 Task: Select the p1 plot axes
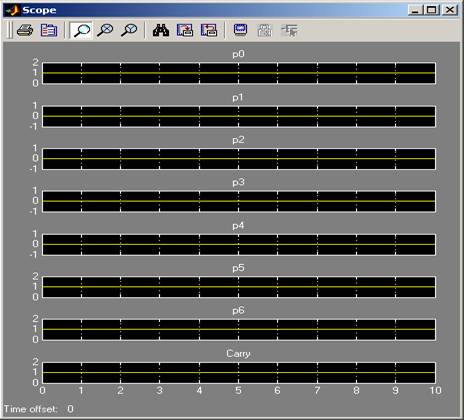[x=239, y=116]
